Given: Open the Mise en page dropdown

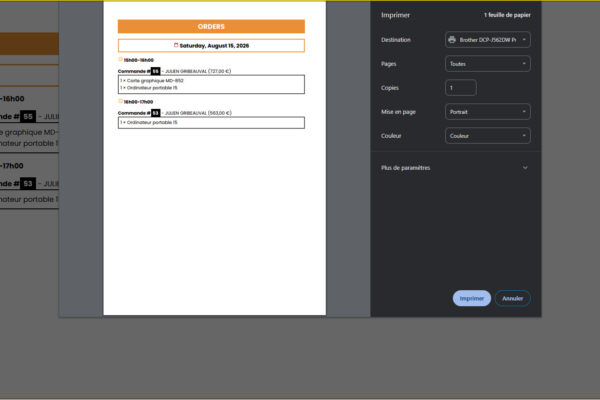Looking at the screenshot, I should pyautogui.click(x=488, y=112).
